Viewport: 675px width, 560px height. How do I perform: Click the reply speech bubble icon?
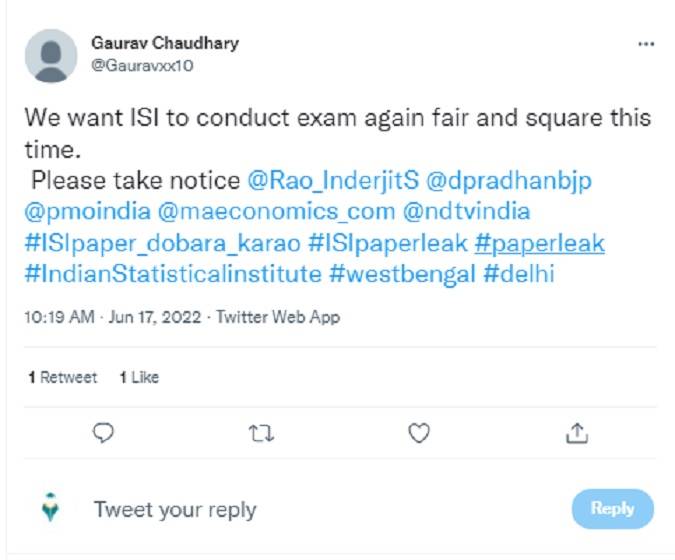(x=103, y=432)
